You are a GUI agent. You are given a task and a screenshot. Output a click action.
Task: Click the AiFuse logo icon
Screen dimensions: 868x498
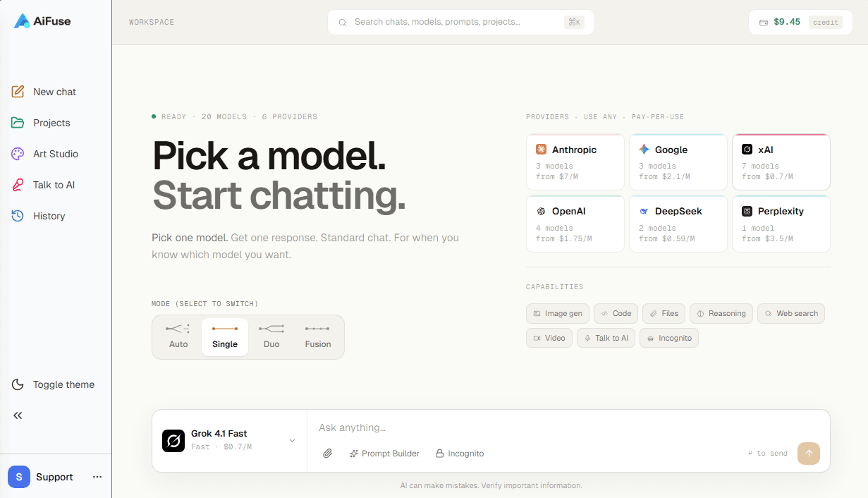(22, 21)
